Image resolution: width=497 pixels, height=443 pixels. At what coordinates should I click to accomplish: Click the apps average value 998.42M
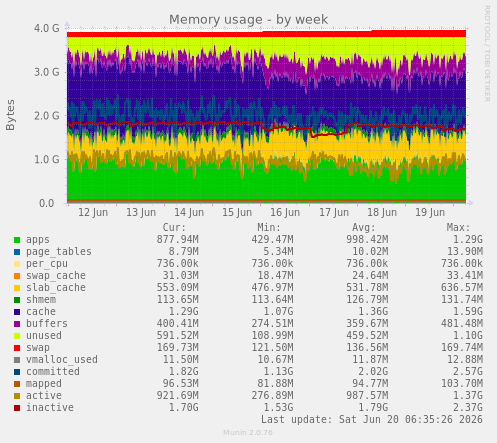point(367,240)
